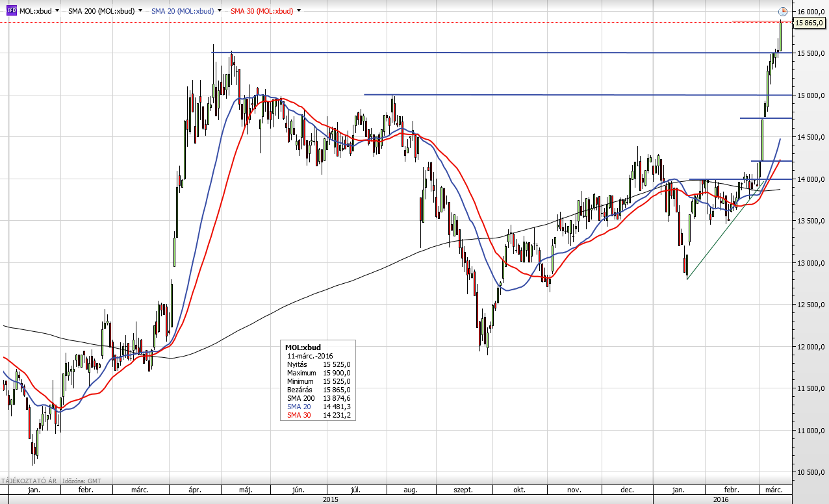This screenshot has height=504, width=829.
Task: Click the 10 500,0 price axis label
Action: click(810, 473)
